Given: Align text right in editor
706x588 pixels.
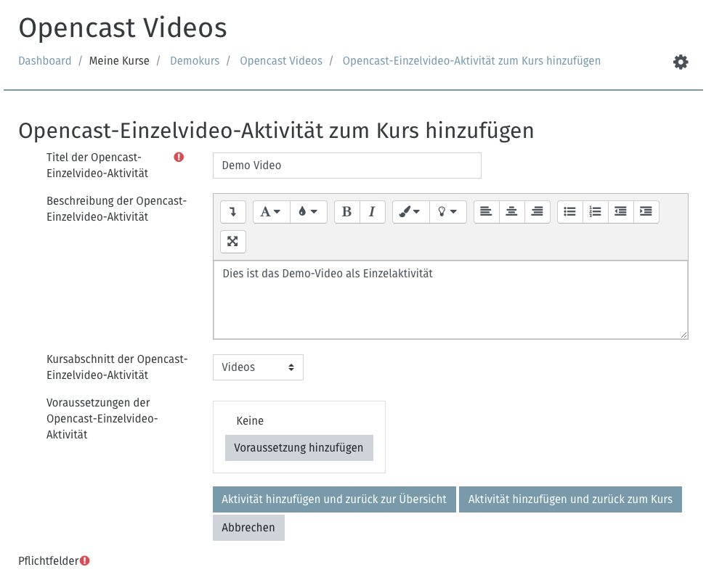Looking at the screenshot, I should pyautogui.click(x=537, y=211).
